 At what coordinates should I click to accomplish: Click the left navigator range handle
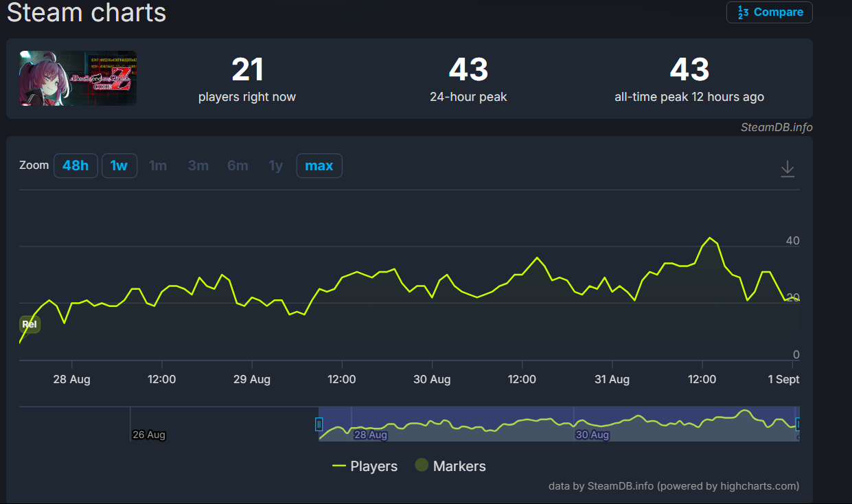coord(319,424)
